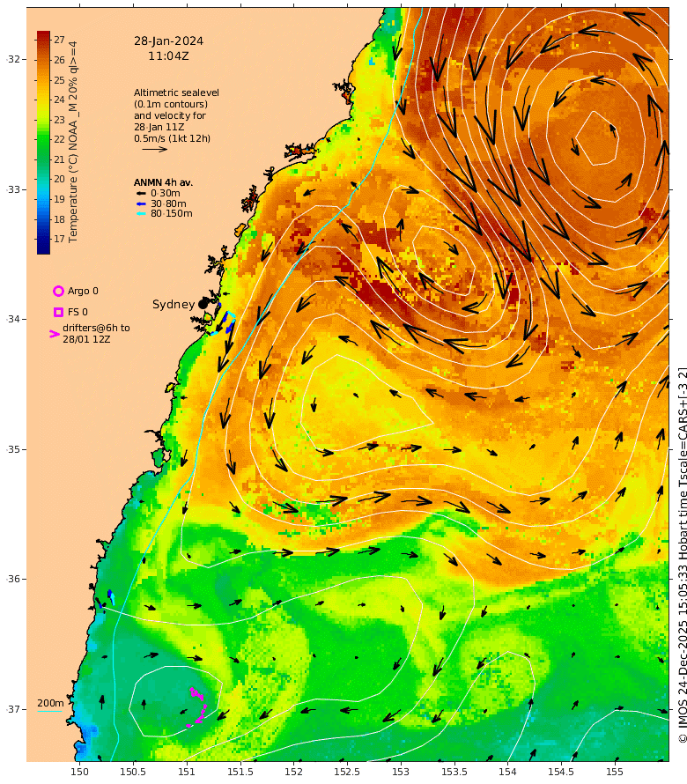Viewport: 687px width, 784px height.
Task: Click the longitude label 150.5
Action: click(x=133, y=772)
